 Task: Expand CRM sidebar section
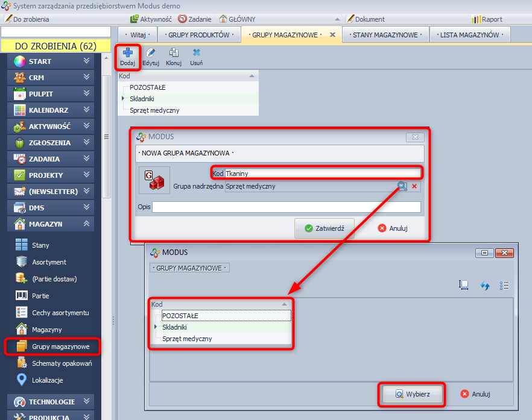click(51, 78)
